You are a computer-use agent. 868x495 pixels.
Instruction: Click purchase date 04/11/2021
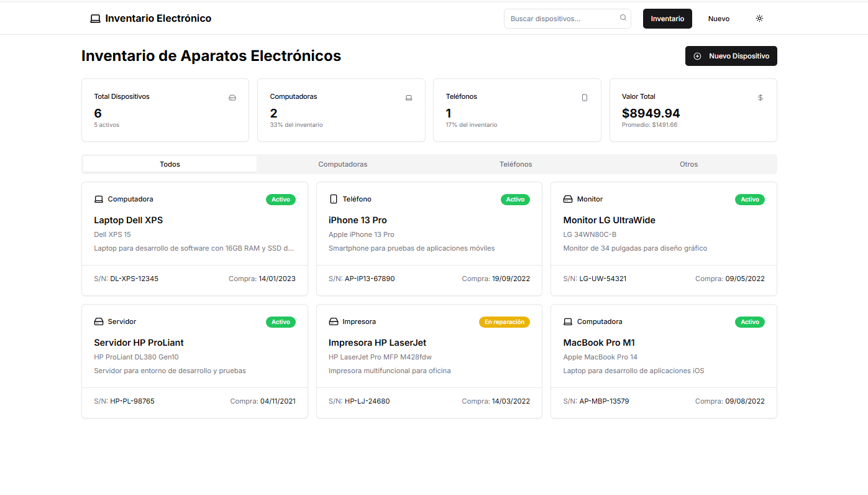coord(278,401)
